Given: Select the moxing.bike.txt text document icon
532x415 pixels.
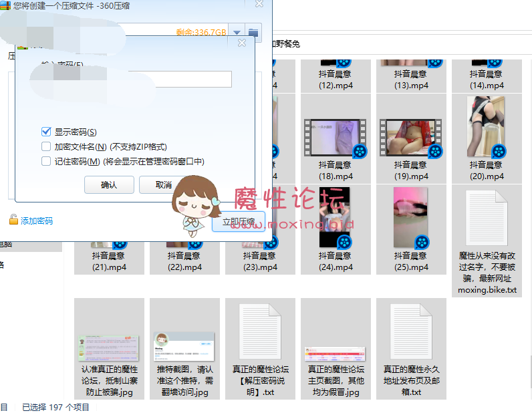Looking at the screenshot, I should tap(487, 217).
